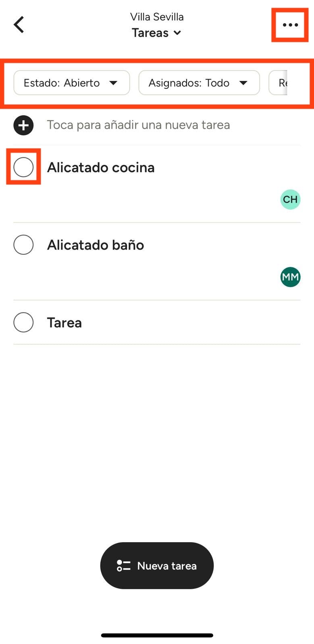This screenshot has width=314, height=644.
Task: Tap the home indicator bar
Action: tap(157, 636)
